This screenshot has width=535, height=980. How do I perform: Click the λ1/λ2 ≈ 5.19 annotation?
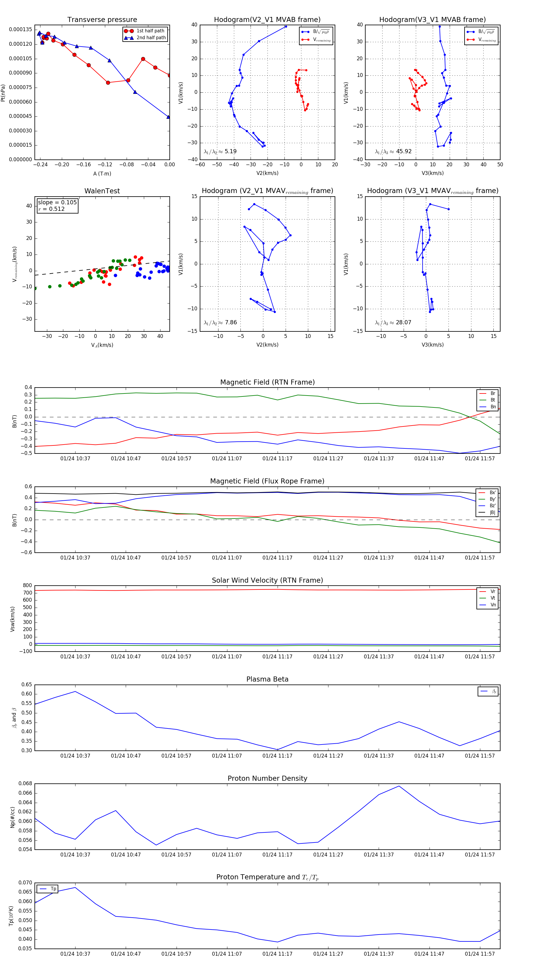(x=220, y=151)
